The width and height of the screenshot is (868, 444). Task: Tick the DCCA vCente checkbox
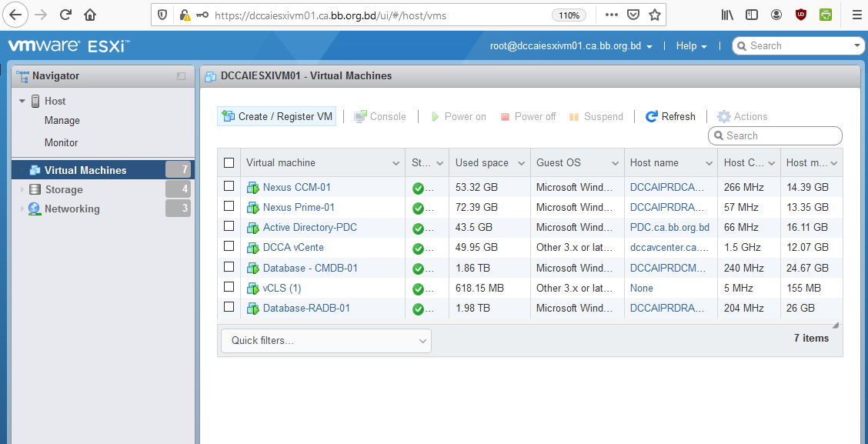pos(229,246)
